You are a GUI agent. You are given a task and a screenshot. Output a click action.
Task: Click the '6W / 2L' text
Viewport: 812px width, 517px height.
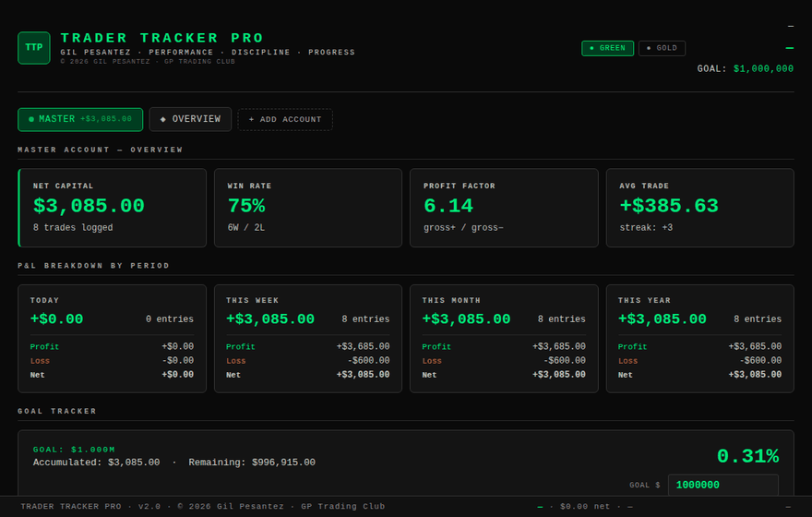point(246,227)
